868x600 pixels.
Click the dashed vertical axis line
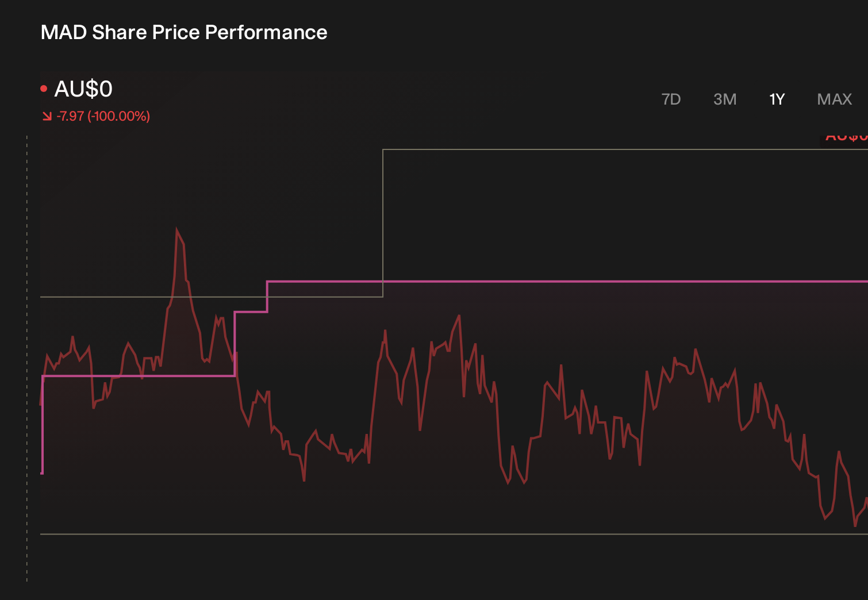27,359
